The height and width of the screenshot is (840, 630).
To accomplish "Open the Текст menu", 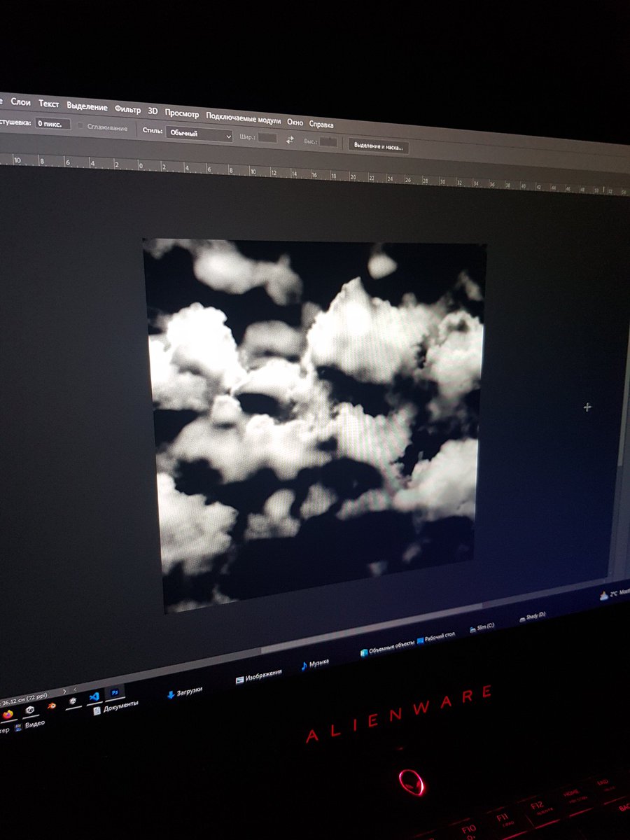I will click(x=48, y=104).
